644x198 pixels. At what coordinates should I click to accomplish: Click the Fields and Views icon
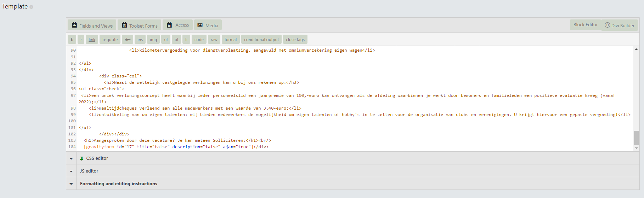point(74,25)
